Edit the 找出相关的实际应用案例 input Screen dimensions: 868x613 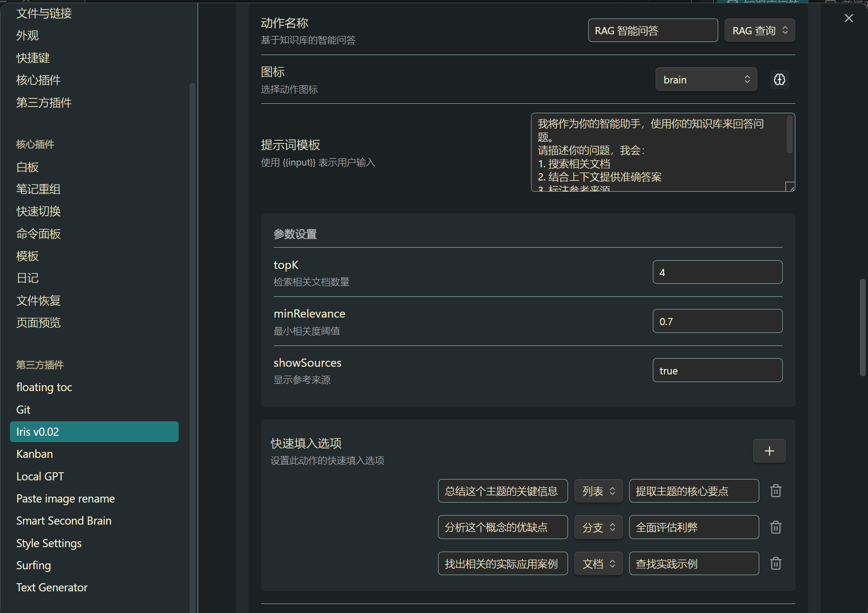click(x=503, y=563)
